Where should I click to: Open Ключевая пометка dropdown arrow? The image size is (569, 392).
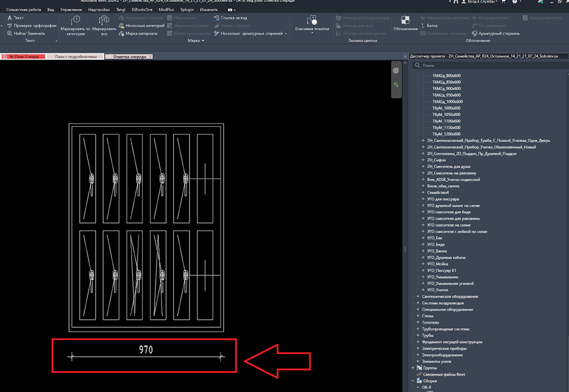pyautogui.click(x=312, y=33)
